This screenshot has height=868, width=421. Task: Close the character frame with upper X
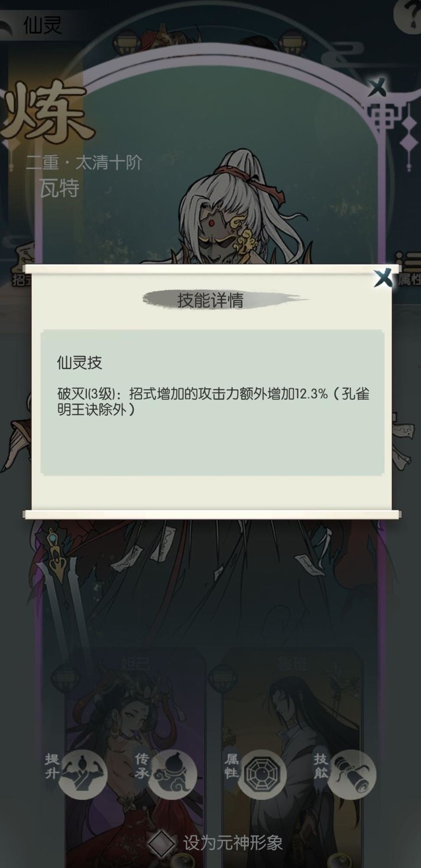pyautogui.click(x=377, y=88)
